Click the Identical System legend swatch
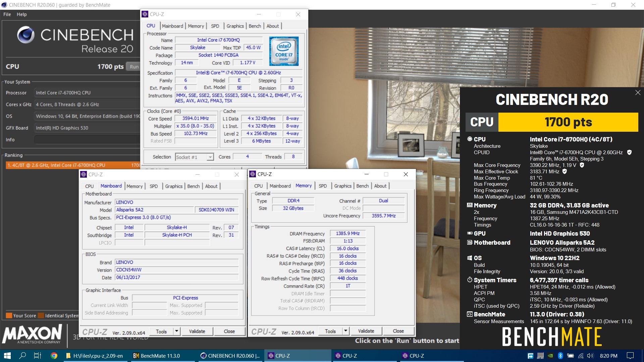Viewport: 644px width, 362px height. point(41,316)
